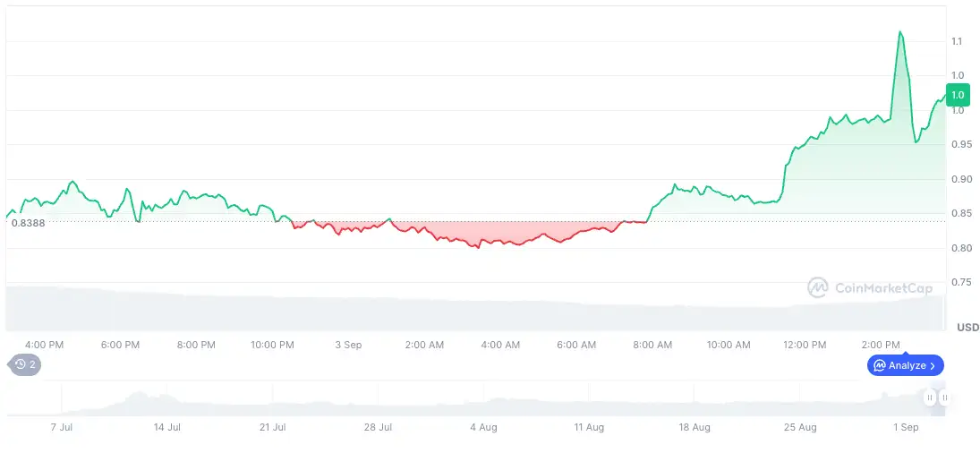The image size is (980, 453).
Task: Click the 1.1 label on the price axis
Action: (957, 41)
